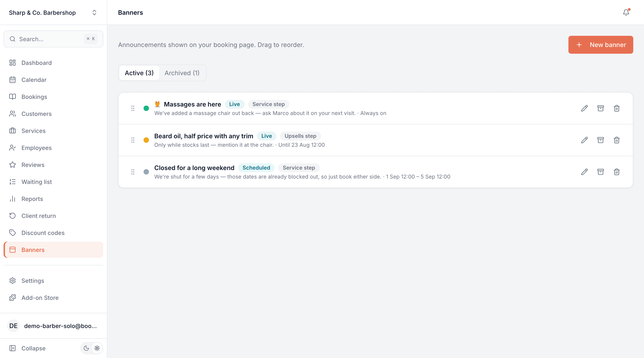Open the Services page

point(53,131)
